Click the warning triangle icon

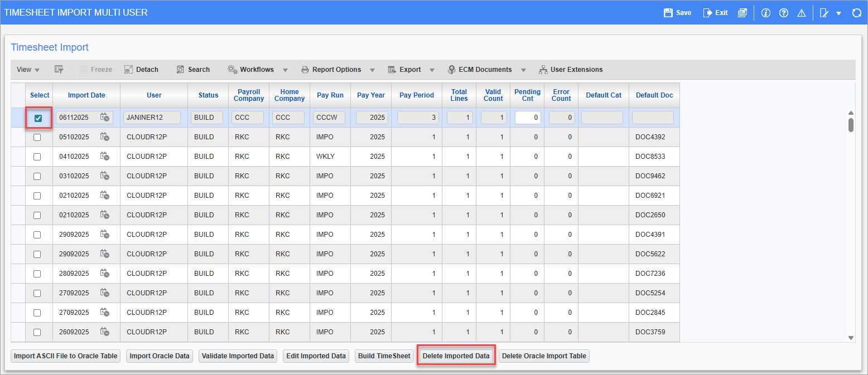click(x=802, y=12)
